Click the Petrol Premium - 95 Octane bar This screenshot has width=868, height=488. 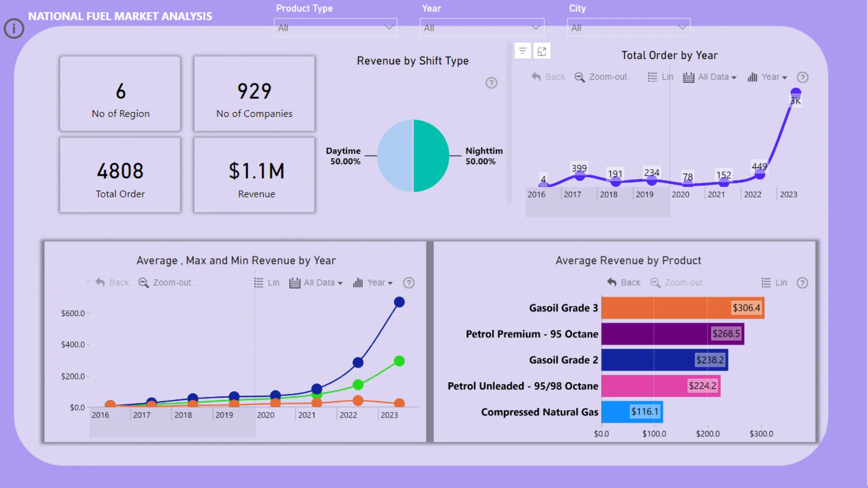point(673,334)
